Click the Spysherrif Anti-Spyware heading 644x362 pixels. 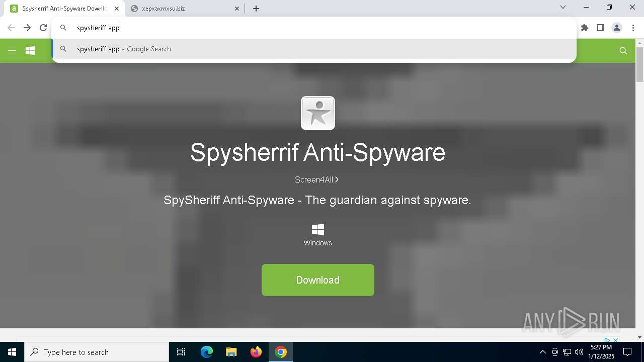(318, 152)
